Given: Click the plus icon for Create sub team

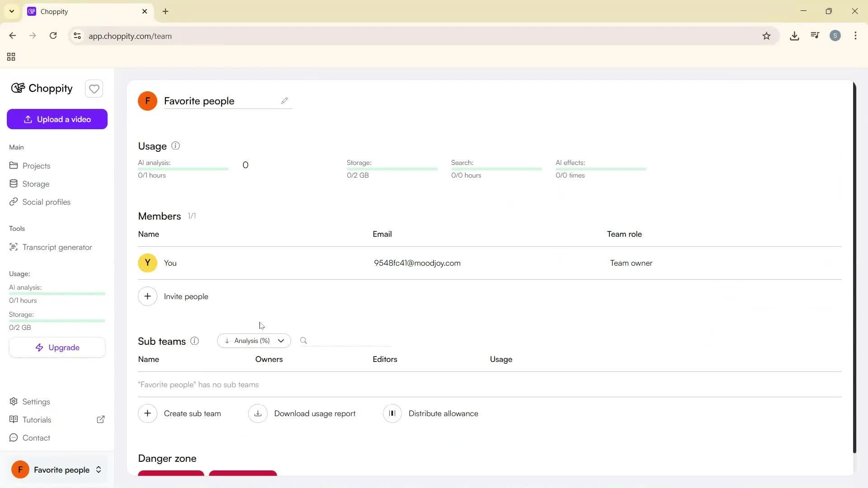Looking at the screenshot, I should (x=147, y=413).
